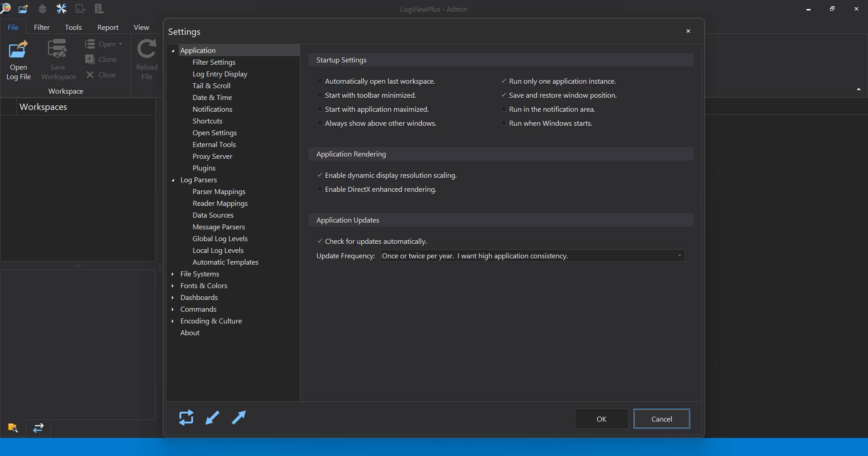Enable Automatically open last workspace
Screen dimensions: 868x456
pyautogui.click(x=320, y=81)
